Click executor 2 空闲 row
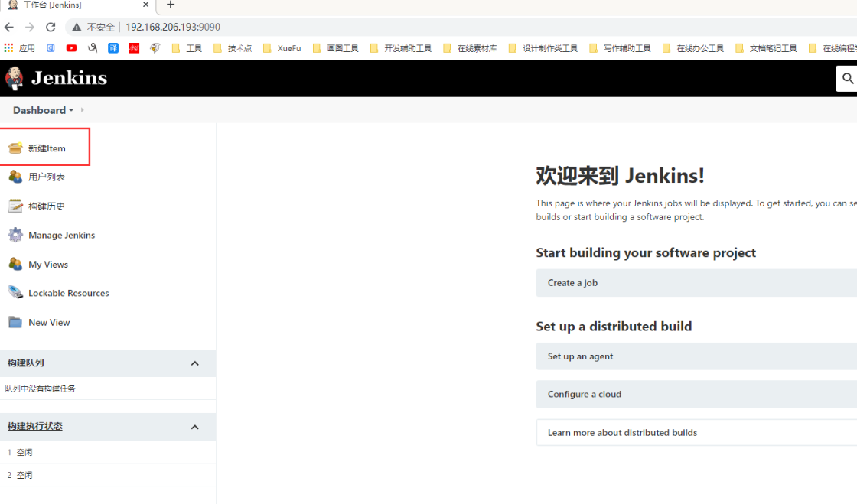The image size is (857, 504). [x=108, y=475]
